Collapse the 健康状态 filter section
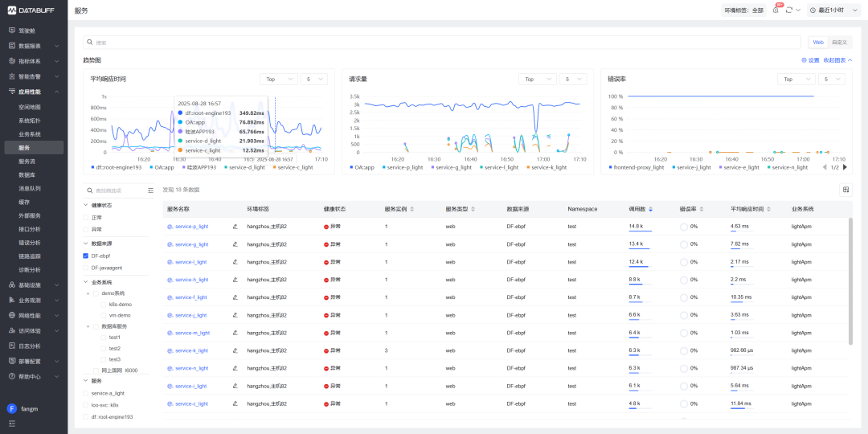 [86, 205]
